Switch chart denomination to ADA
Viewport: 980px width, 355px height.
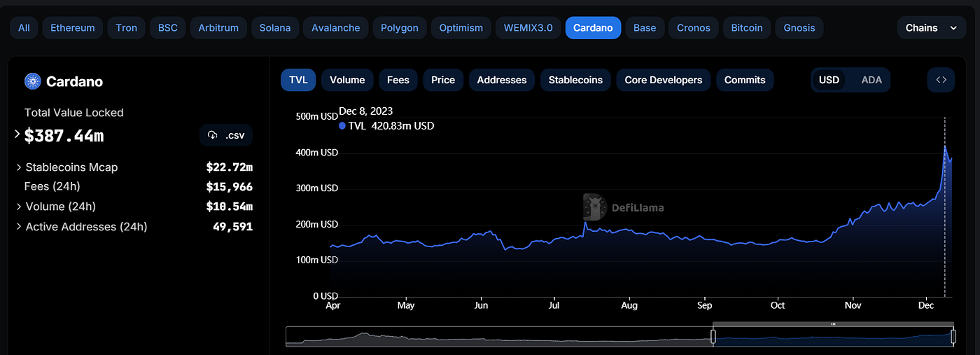pos(871,80)
